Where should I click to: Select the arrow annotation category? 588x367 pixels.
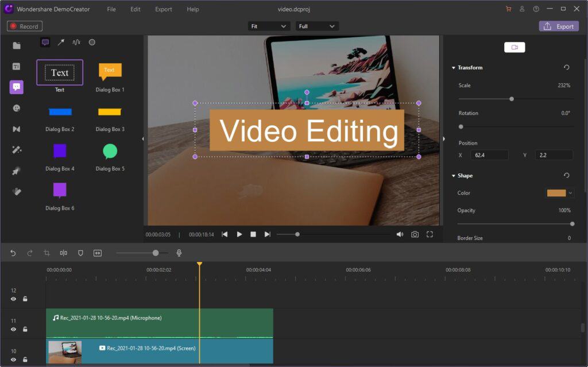tap(61, 43)
